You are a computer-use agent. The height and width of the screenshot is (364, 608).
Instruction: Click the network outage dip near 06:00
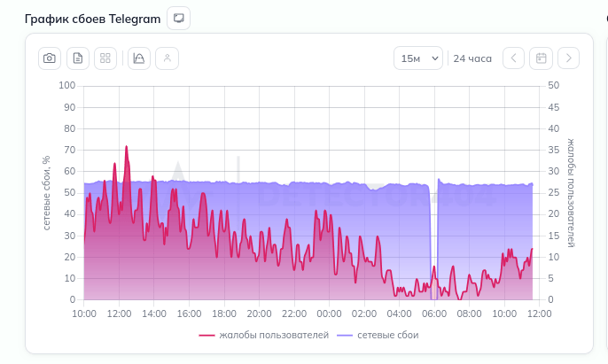click(x=433, y=283)
